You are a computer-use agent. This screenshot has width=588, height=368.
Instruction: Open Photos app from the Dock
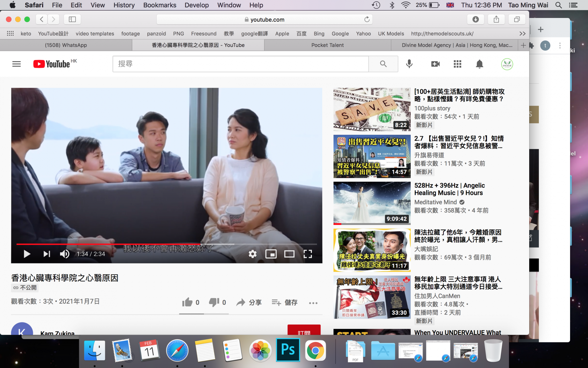pyautogui.click(x=260, y=350)
